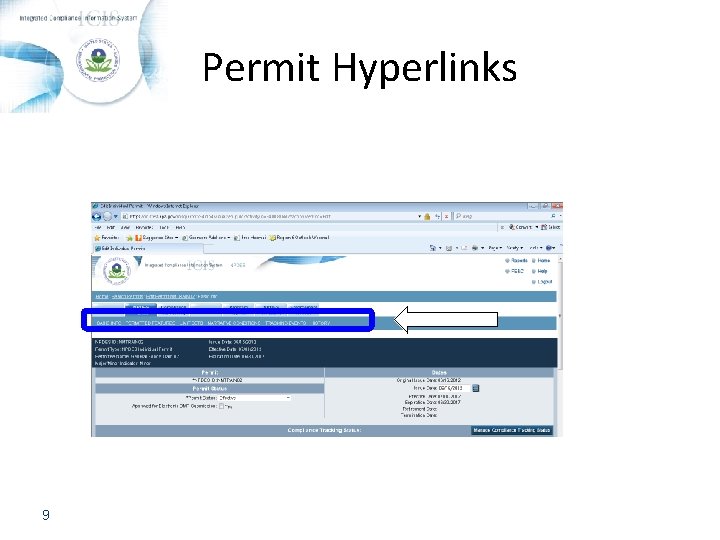Click Add to Favorites bar star icon

click(x=129, y=238)
